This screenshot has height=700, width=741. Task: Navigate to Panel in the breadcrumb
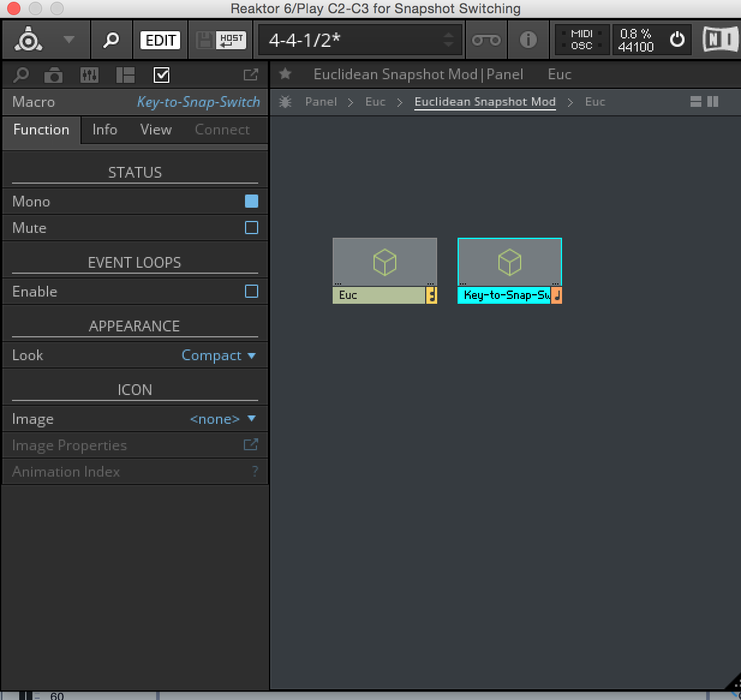click(321, 102)
